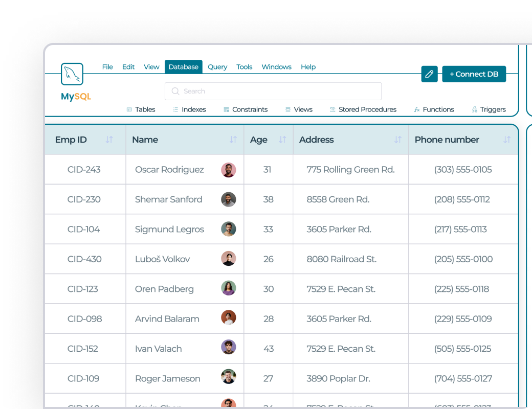Open the Stored Procedures panel
Image resolution: width=532 pixels, height=409 pixels.
(333, 109)
